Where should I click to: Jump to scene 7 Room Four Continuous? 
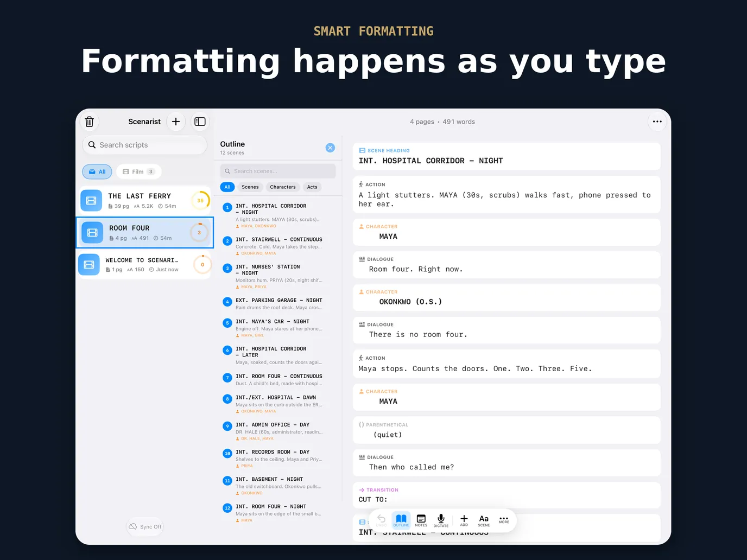278,379
